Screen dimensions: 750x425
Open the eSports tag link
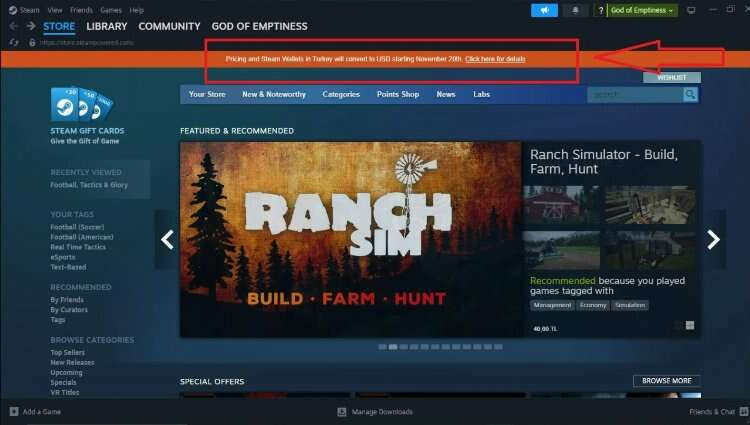click(x=63, y=257)
